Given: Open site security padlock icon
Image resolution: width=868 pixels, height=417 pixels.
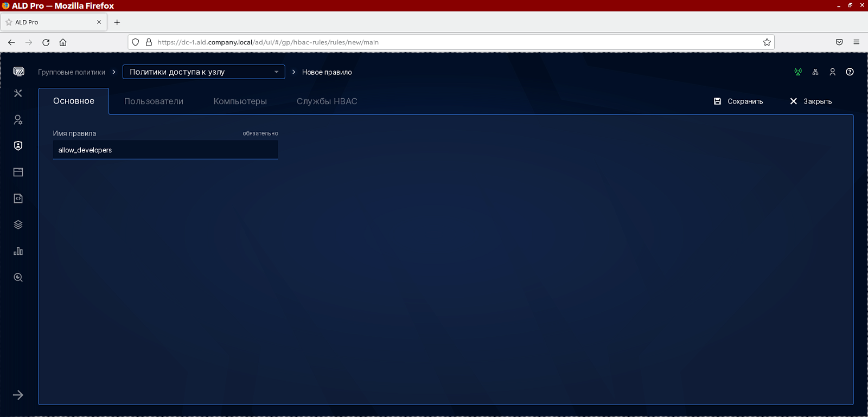Looking at the screenshot, I should [149, 42].
